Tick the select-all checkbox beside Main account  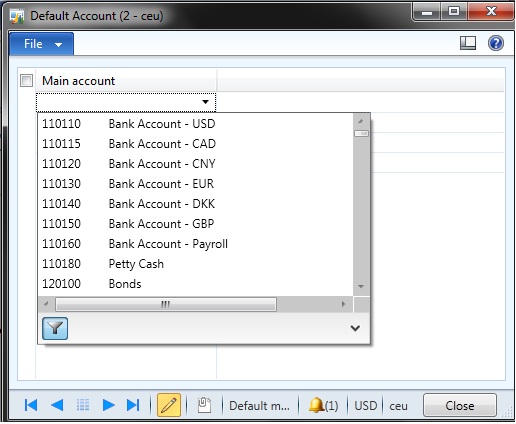26,81
